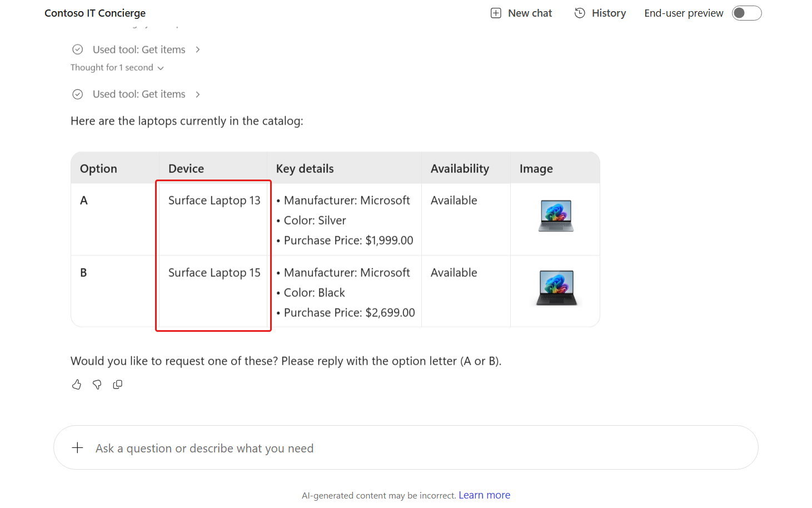
Task: Click Manufacturer: Microsoft in the Surface Laptop 15 row
Action: pos(347,273)
